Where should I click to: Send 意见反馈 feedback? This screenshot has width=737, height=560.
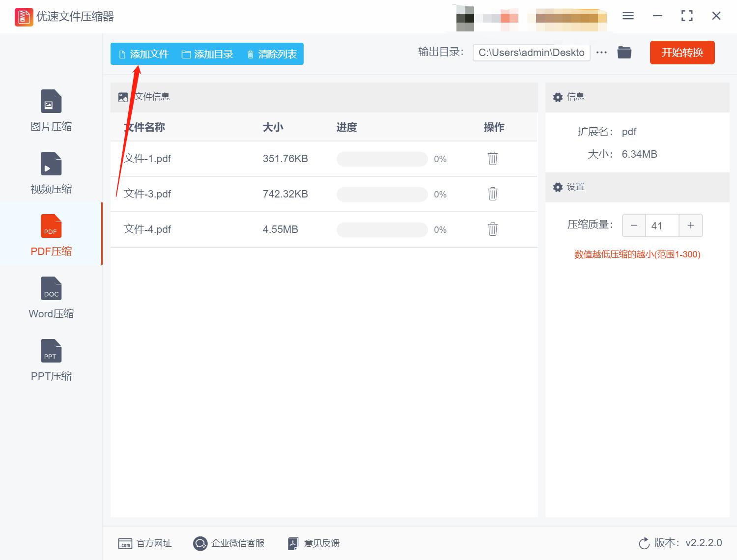313,543
